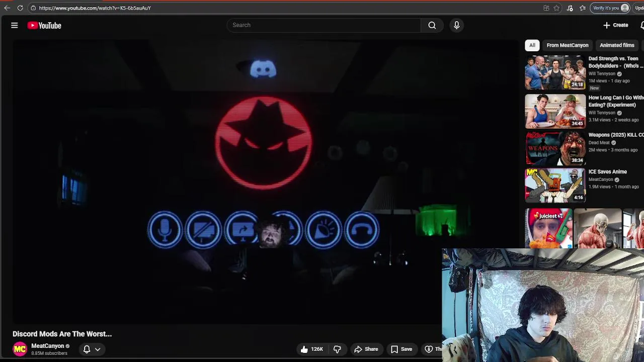Click the Create plus button
644x362 pixels.
pyautogui.click(x=616, y=25)
